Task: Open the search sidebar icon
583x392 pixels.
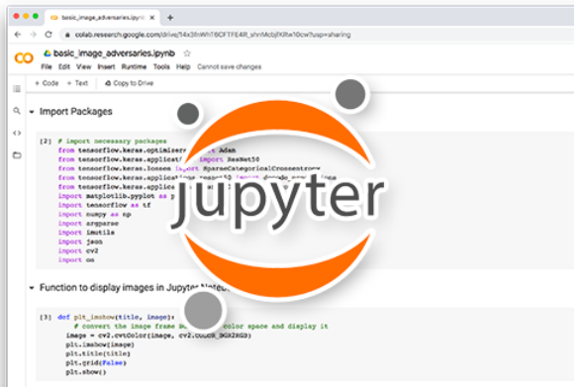Action: 17,112
